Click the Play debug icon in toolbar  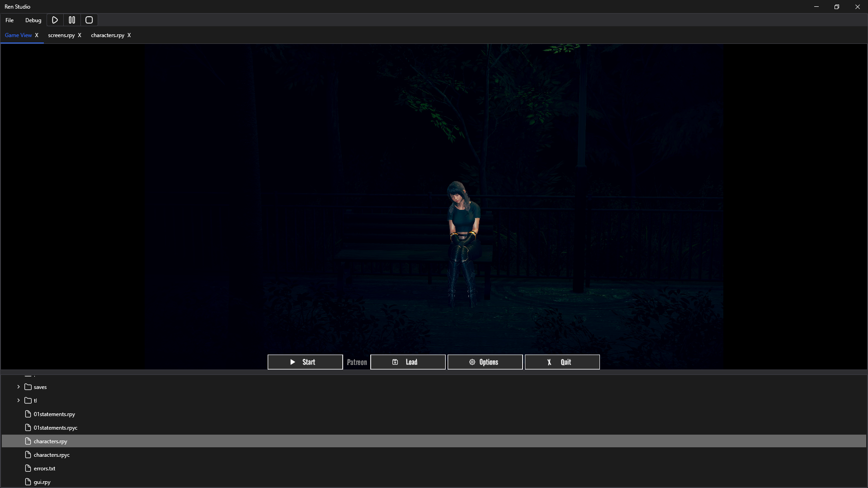tap(55, 20)
